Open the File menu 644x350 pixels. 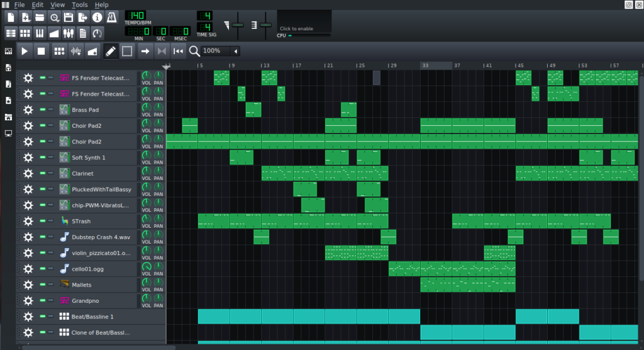click(19, 5)
